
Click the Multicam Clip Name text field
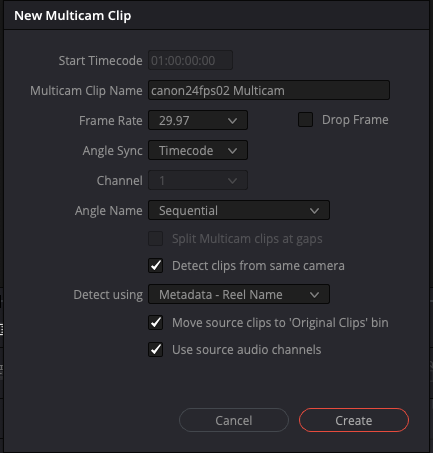coord(269,90)
